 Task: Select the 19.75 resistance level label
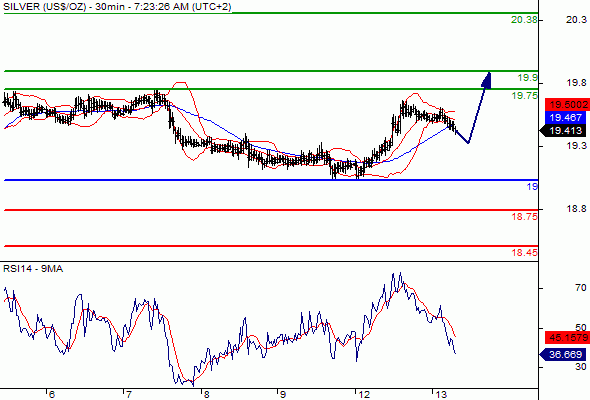pyautogui.click(x=525, y=96)
